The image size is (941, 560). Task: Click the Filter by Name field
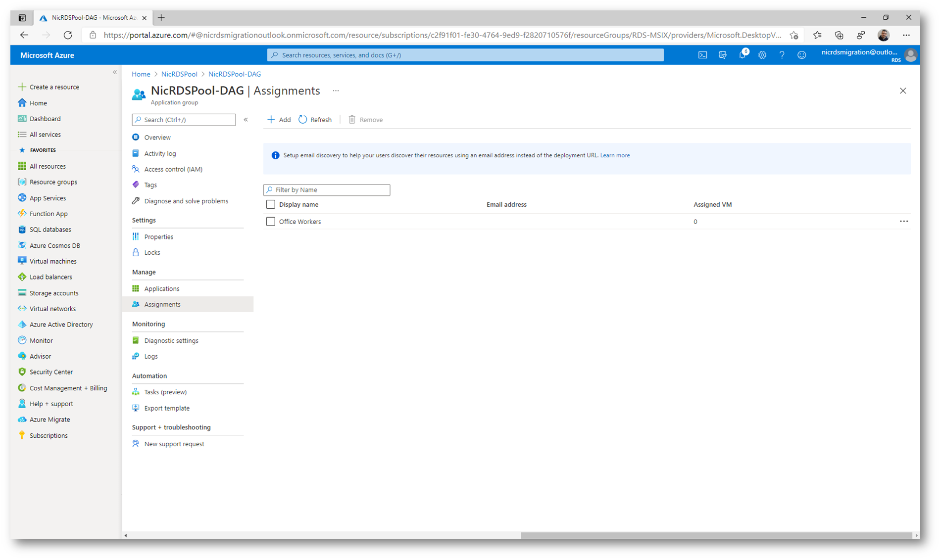tap(327, 190)
